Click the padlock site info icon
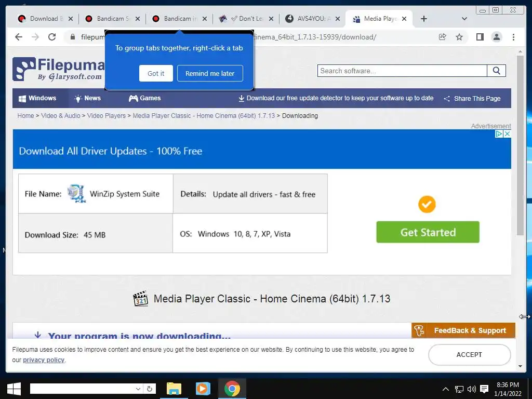This screenshot has width=532, height=399. 73,37
